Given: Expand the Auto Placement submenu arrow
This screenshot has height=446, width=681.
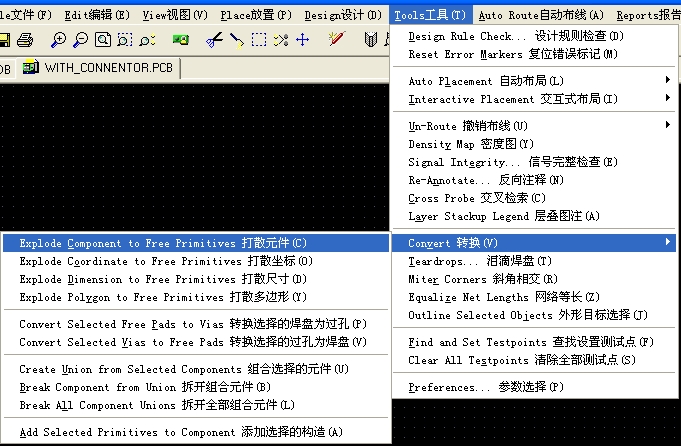Looking at the screenshot, I should click(668, 80).
